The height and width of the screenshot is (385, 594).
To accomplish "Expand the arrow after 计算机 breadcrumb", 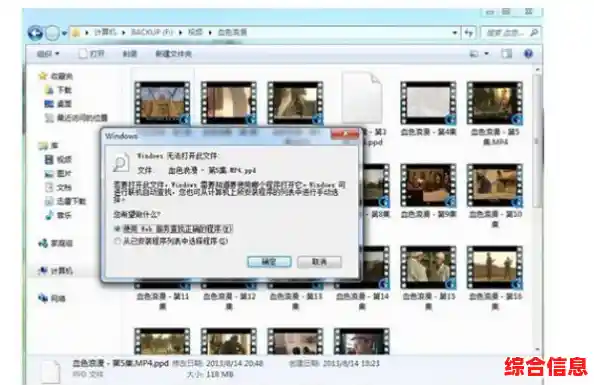I will (x=123, y=33).
